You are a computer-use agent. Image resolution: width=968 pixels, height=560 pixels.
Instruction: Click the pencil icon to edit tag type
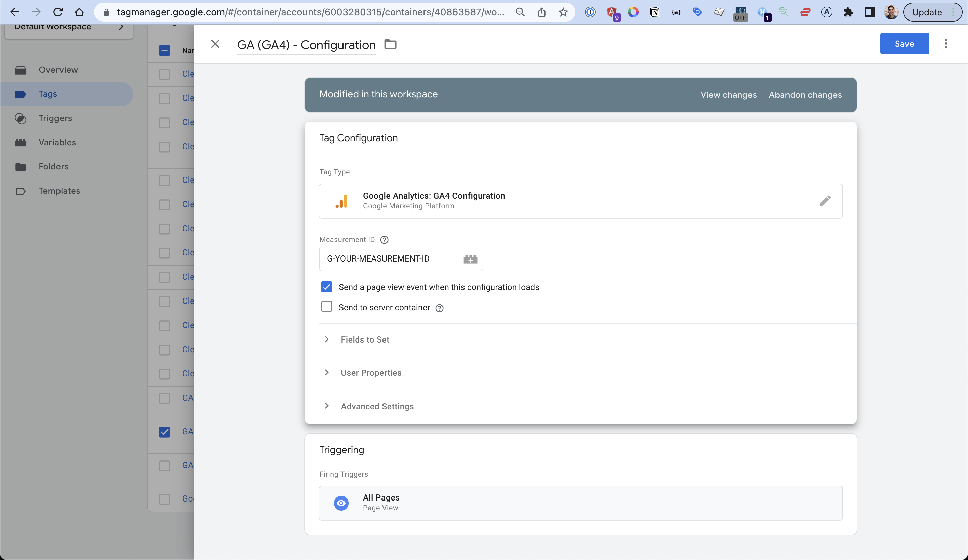tap(825, 201)
